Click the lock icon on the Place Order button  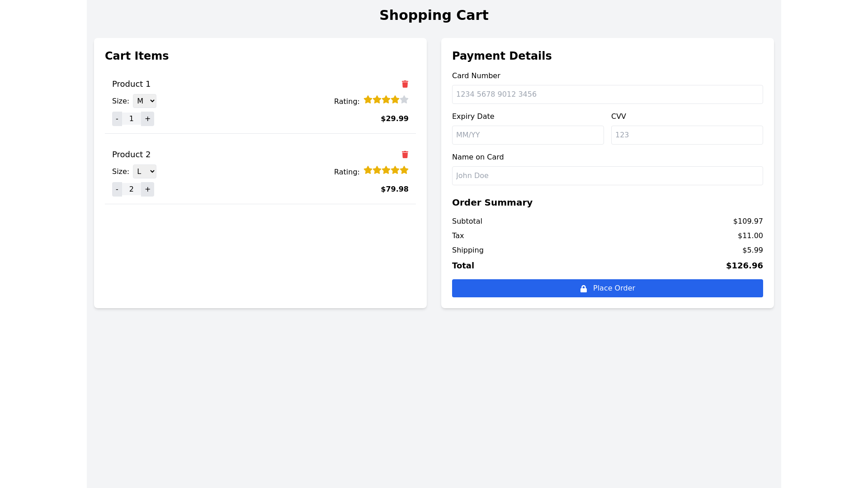click(x=584, y=288)
